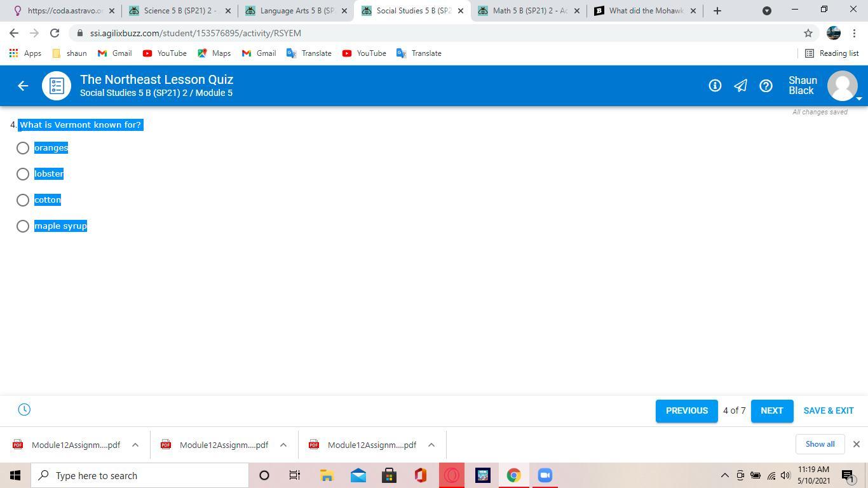Select the 'cotton' answer radio button
The image size is (868, 488).
[23, 200]
